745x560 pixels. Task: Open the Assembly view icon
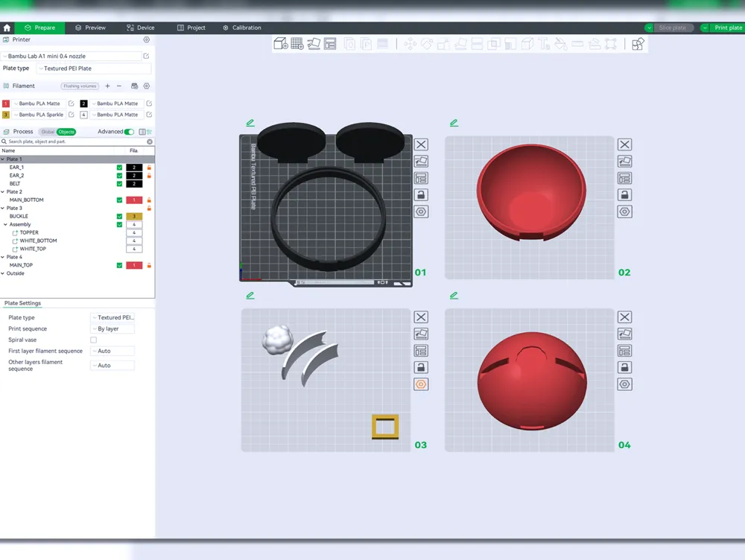pos(637,44)
